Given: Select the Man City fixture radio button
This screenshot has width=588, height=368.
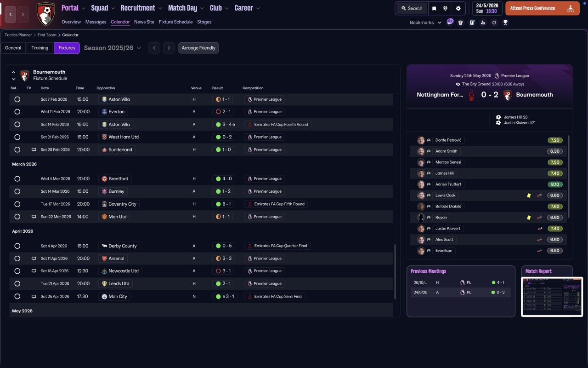Looking at the screenshot, I should click(x=17, y=297).
